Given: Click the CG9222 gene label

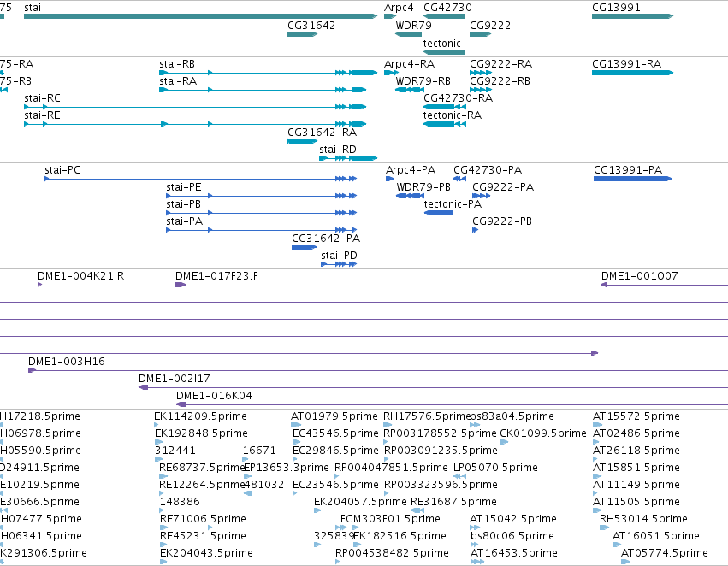Looking at the screenshot, I should point(490,26).
